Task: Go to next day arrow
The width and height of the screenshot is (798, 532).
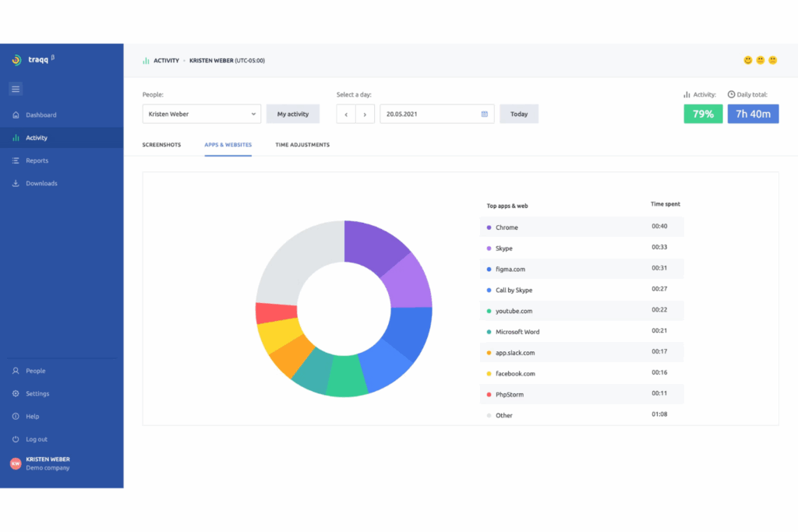Action: [365, 114]
